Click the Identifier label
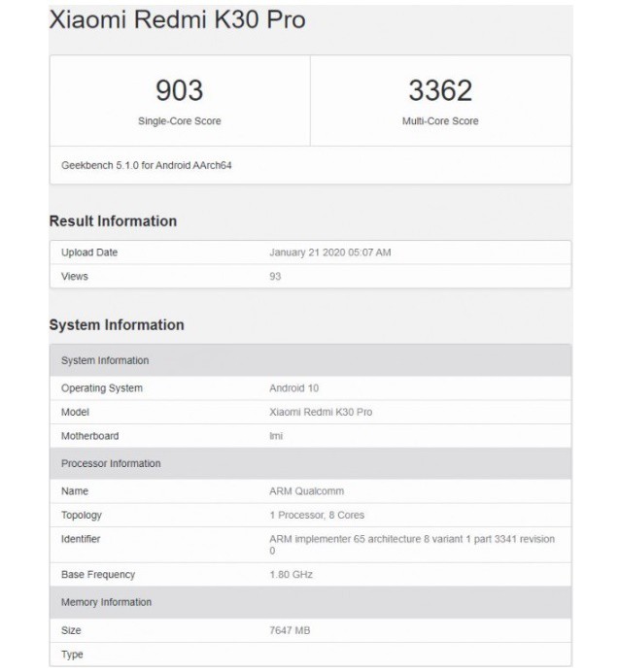 (81, 539)
